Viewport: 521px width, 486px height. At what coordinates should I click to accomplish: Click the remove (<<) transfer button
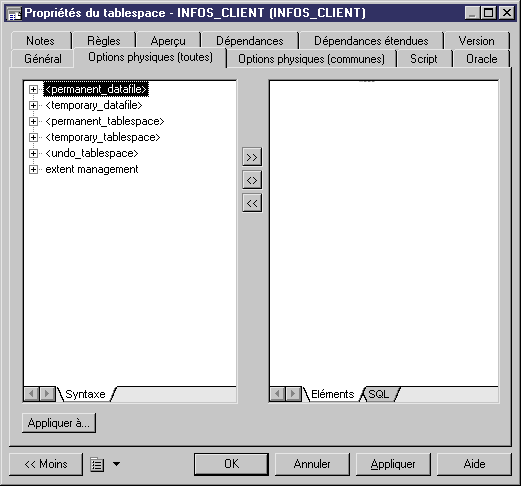tap(252, 203)
